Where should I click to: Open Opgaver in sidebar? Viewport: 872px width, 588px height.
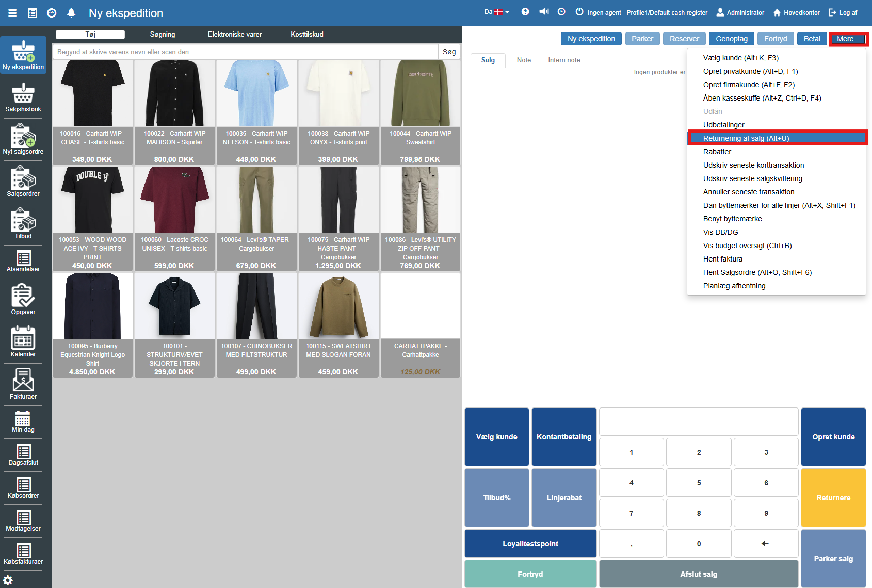(x=23, y=300)
